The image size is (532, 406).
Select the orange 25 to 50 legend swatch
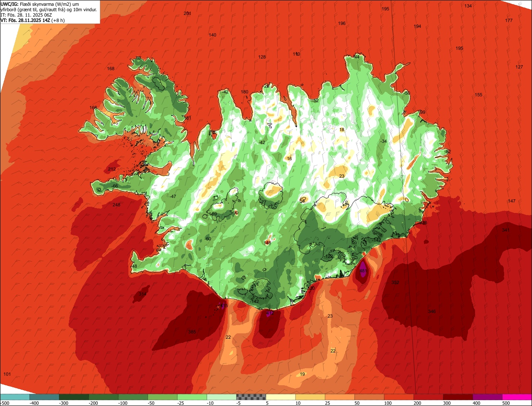(340, 397)
